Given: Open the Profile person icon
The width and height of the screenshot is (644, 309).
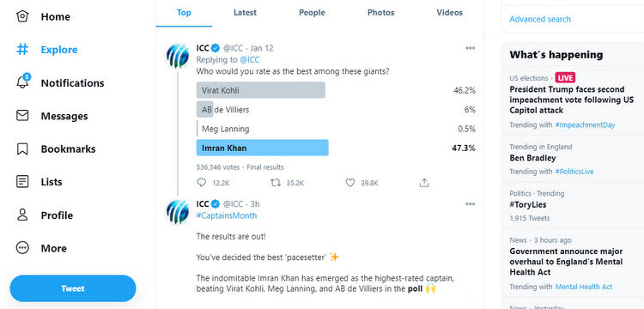Looking at the screenshot, I should (x=22, y=215).
